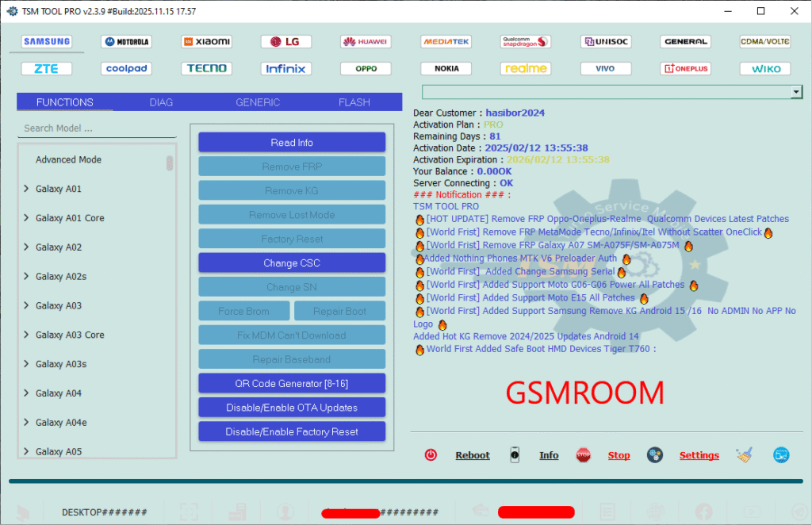Expand the Galaxy A03 Core entry

click(x=26, y=335)
